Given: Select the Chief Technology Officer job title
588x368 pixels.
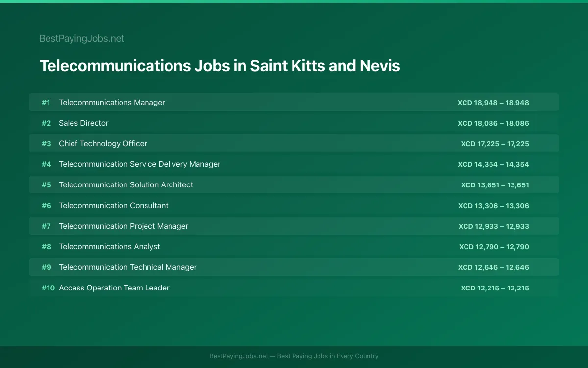Looking at the screenshot, I should (103, 143).
